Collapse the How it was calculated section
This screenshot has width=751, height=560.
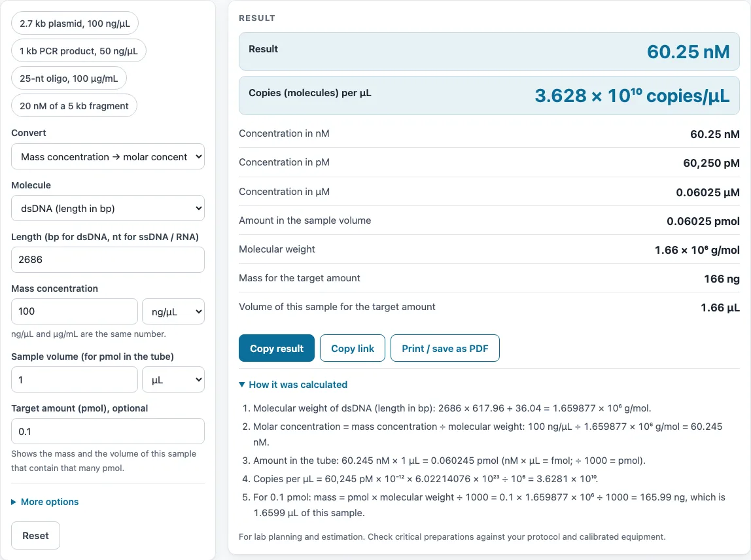pyautogui.click(x=293, y=385)
